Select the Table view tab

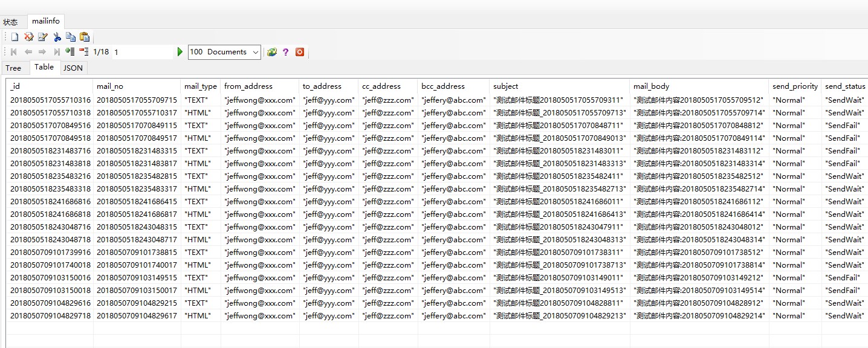tap(44, 67)
